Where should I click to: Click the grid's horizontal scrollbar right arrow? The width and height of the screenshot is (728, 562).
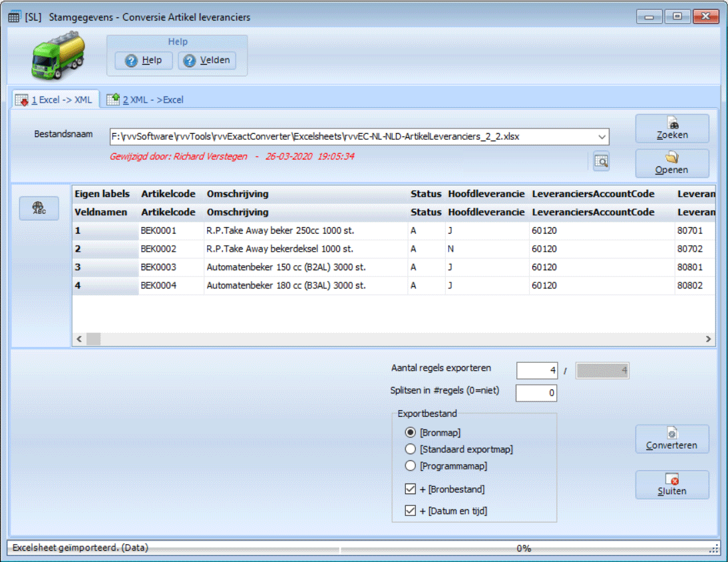coord(709,340)
